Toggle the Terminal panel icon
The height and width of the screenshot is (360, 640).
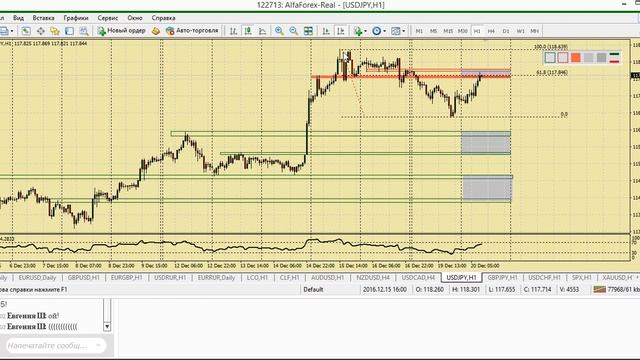69,31
